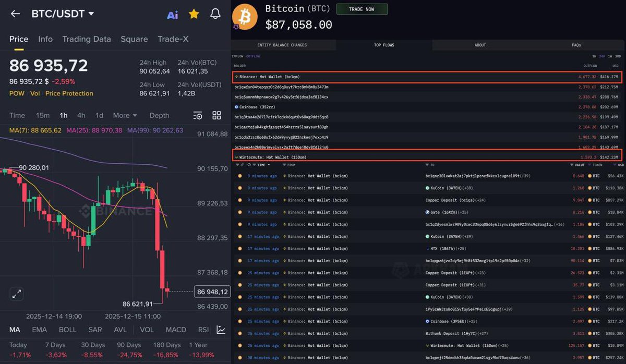Expand chart to fullscreen
The width and height of the screenshot is (626, 364).
click(x=17, y=294)
